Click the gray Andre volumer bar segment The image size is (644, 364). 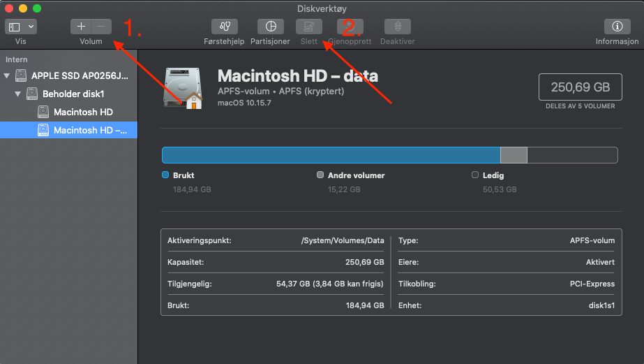tap(514, 155)
